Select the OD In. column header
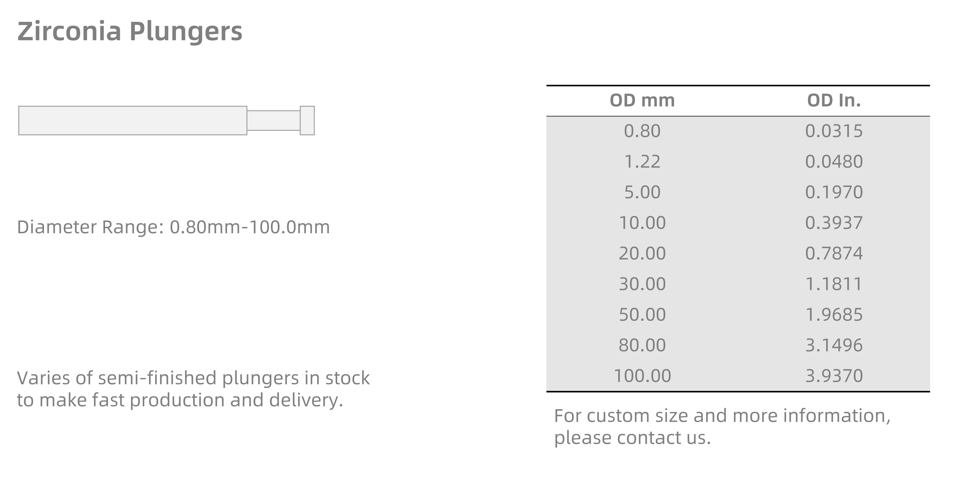Viewport: 980px width, 481px height. [834, 100]
